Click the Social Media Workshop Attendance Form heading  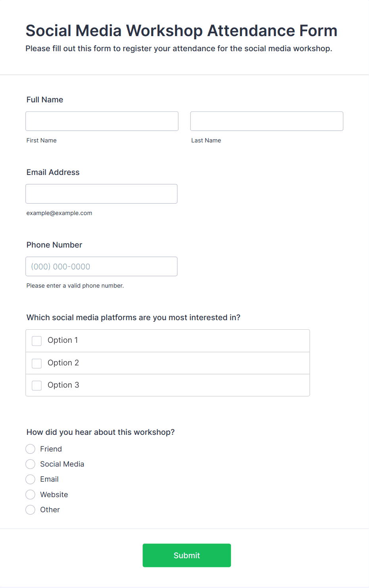[181, 31]
